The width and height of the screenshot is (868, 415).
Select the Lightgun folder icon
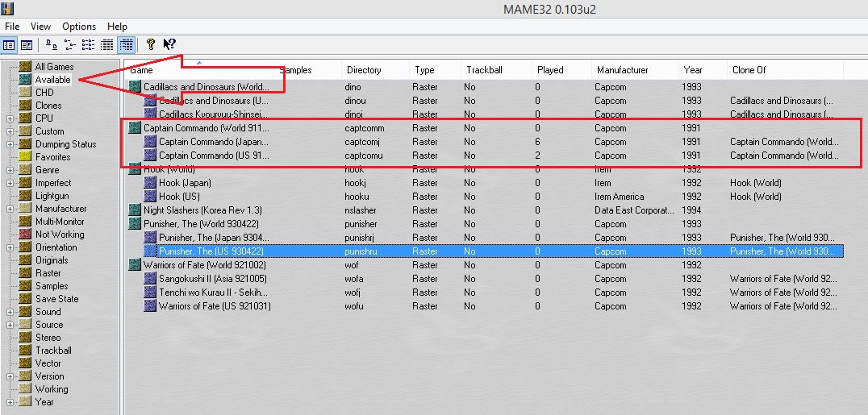[x=25, y=195]
